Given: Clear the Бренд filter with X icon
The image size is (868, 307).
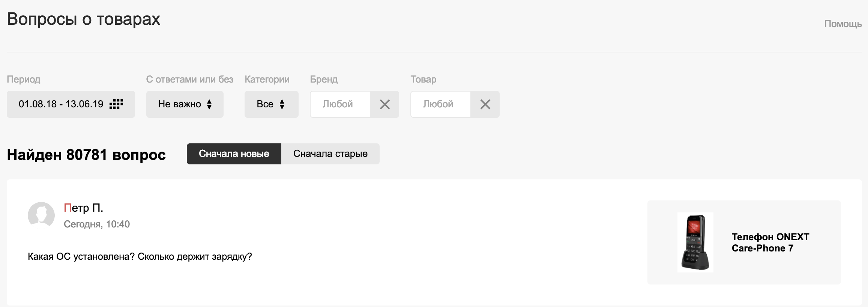Looking at the screenshot, I should [x=384, y=104].
